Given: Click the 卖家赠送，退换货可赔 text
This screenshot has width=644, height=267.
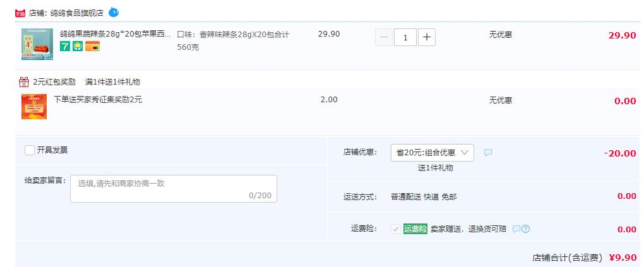Looking at the screenshot, I should tap(468, 229).
